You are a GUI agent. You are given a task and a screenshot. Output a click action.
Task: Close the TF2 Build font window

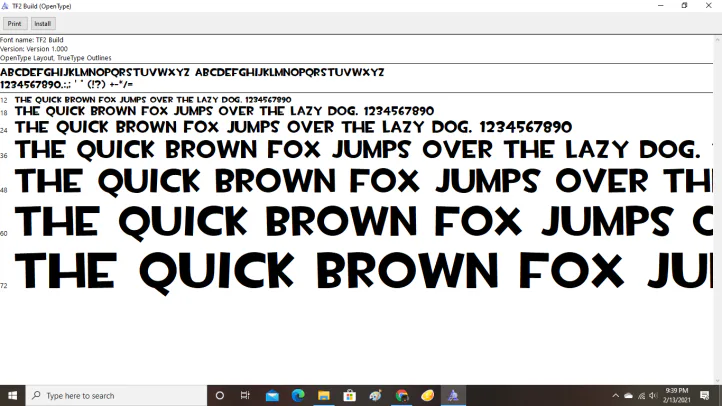(709, 6)
